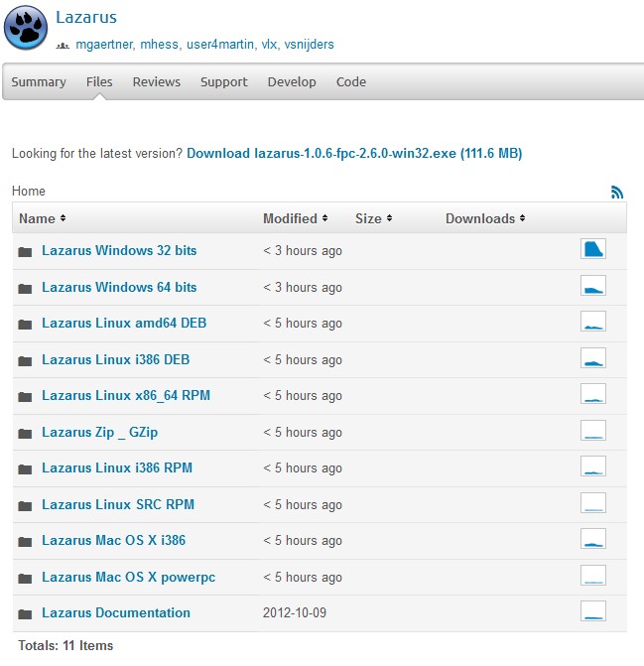Sort file list by Modified column
Screen dimensions: 644x666
pyautogui.click(x=295, y=218)
